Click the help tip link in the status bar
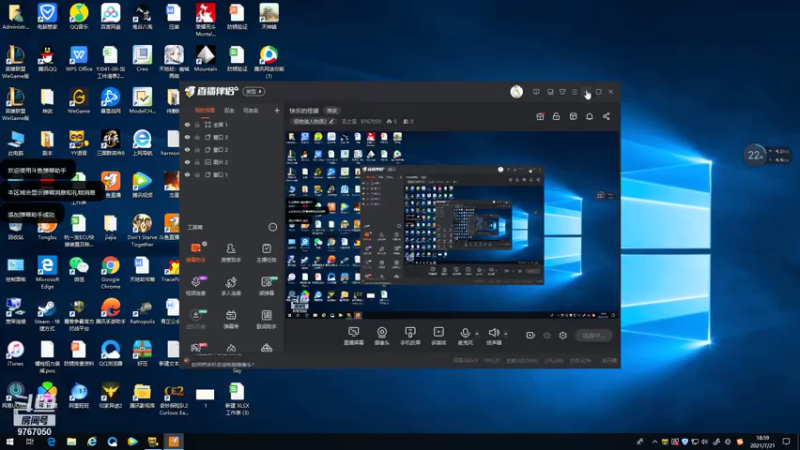 [x=222, y=364]
